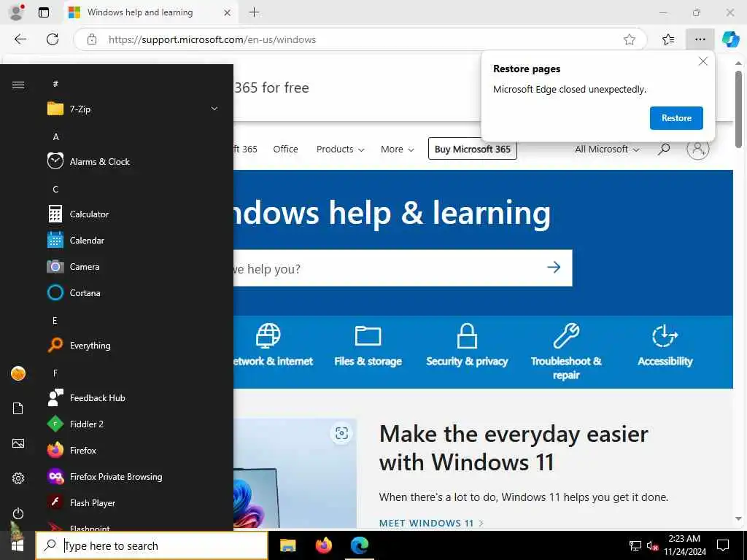The height and width of the screenshot is (560, 747).
Task: Click the taskbar search box
Action: [x=152, y=545]
